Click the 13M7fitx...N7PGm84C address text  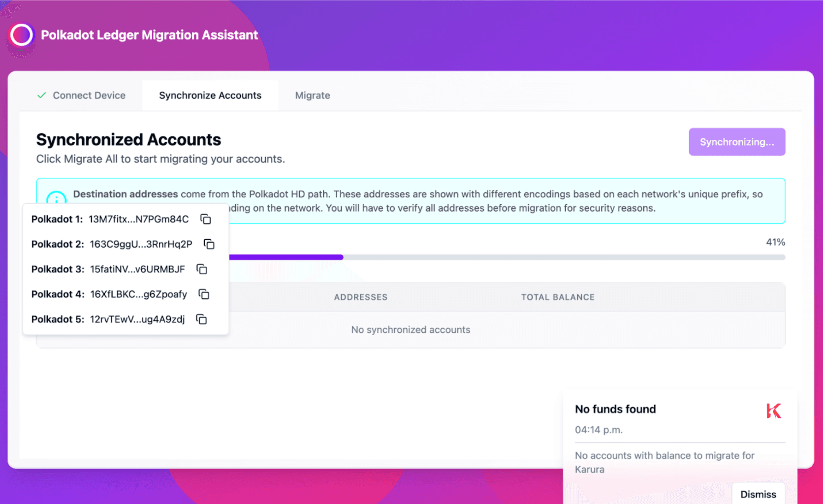pyautogui.click(x=138, y=219)
